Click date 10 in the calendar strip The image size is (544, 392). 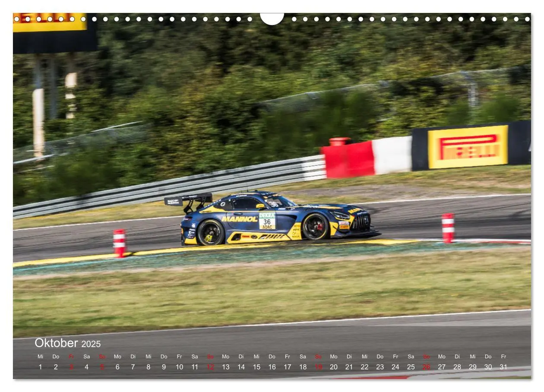(179, 367)
